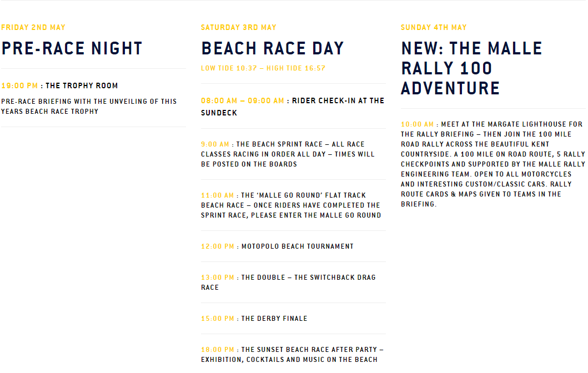
Task: Click the Sunday 4th May date label
Action: coord(434,27)
